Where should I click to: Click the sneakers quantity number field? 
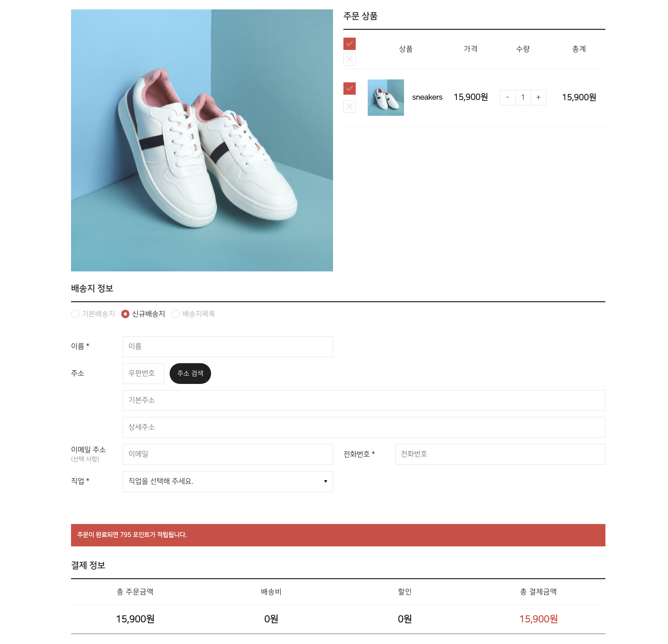tap(523, 98)
